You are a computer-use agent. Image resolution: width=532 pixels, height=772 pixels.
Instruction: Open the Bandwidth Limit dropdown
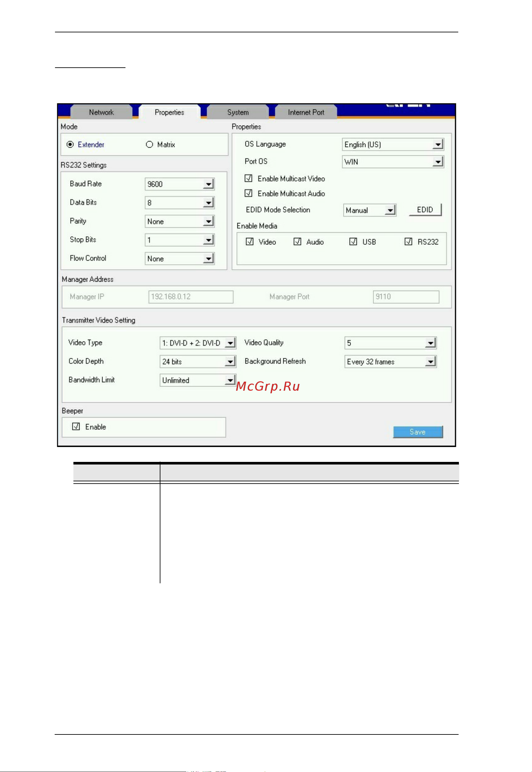tap(198, 380)
